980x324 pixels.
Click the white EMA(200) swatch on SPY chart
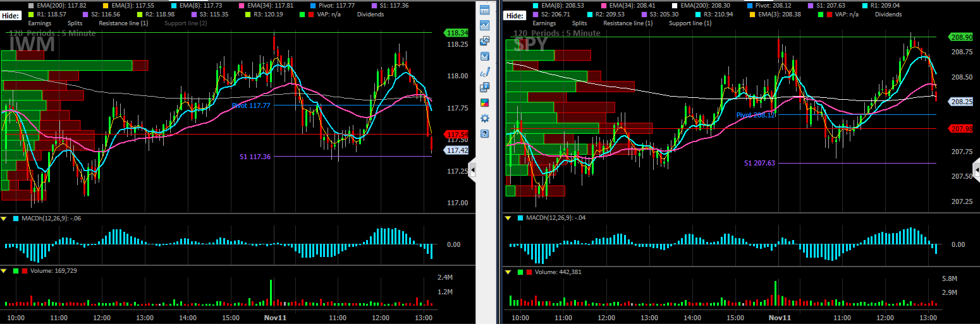pyautogui.click(x=673, y=5)
